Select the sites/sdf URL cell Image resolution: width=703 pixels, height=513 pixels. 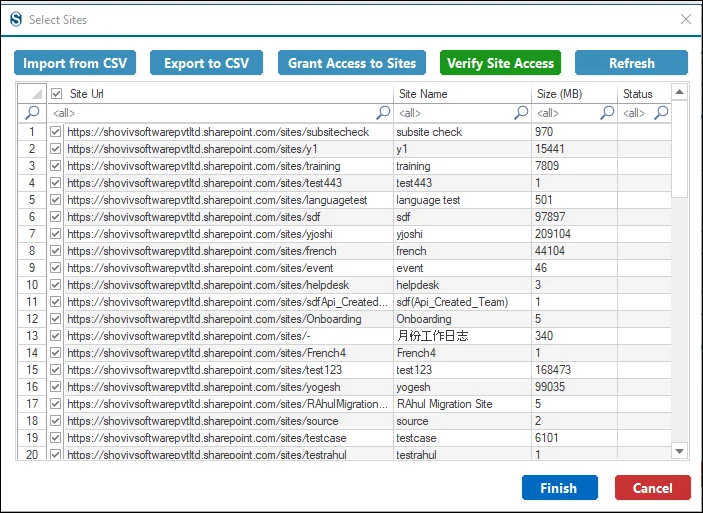point(229,217)
